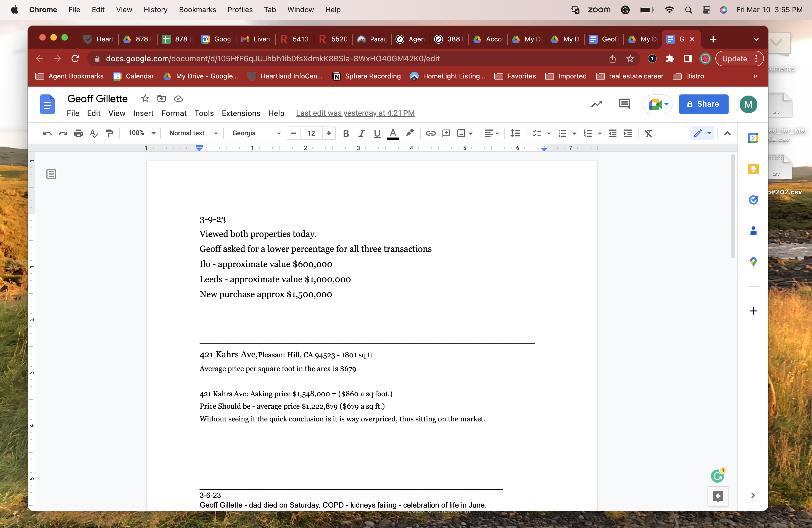Click the Add comment icon in toolbar
Viewport: 812px width, 528px height.
tap(446, 133)
